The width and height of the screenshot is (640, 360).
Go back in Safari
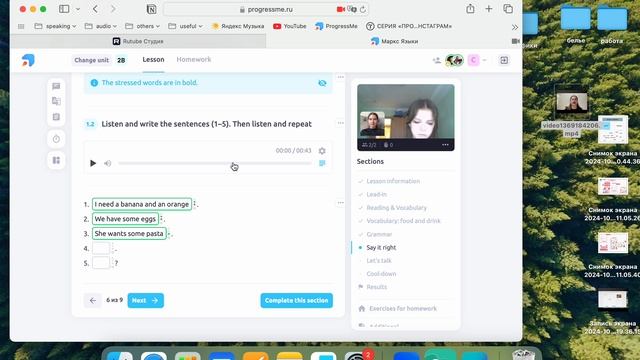point(95,9)
